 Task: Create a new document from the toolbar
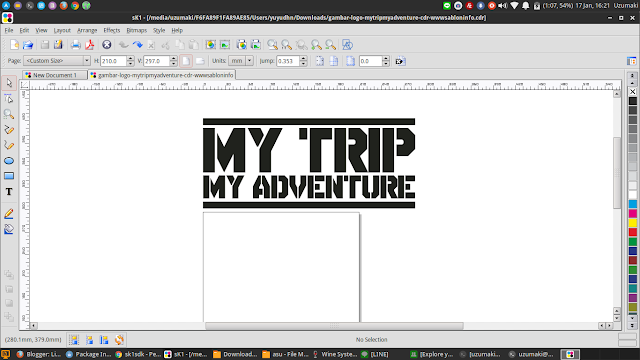(x=14, y=44)
